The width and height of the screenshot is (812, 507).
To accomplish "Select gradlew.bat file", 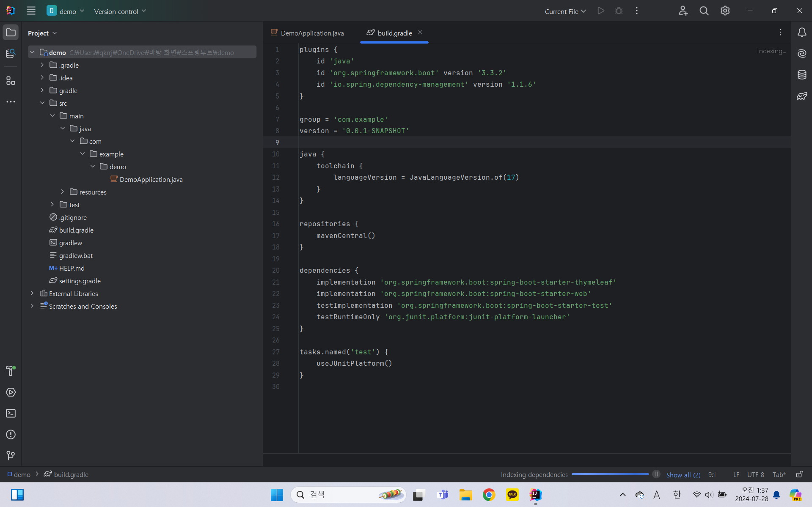I will click(x=71, y=255).
